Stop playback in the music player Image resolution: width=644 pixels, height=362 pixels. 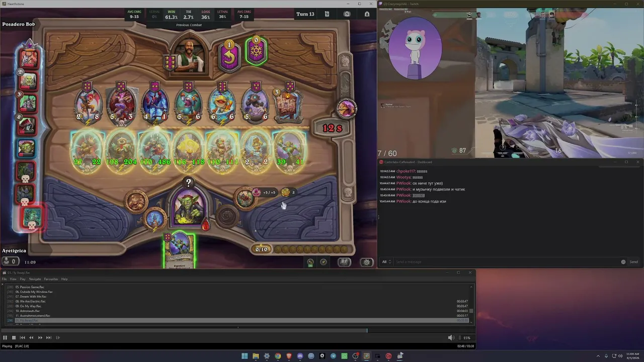click(14, 338)
